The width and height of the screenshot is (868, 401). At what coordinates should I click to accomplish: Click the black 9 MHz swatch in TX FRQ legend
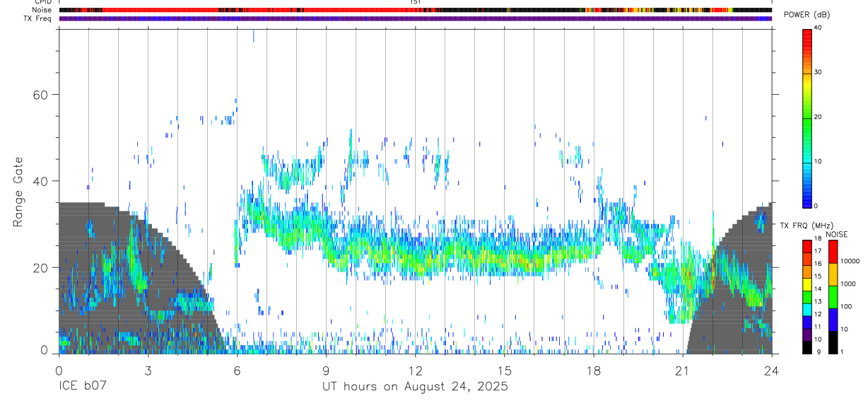click(807, 347)
